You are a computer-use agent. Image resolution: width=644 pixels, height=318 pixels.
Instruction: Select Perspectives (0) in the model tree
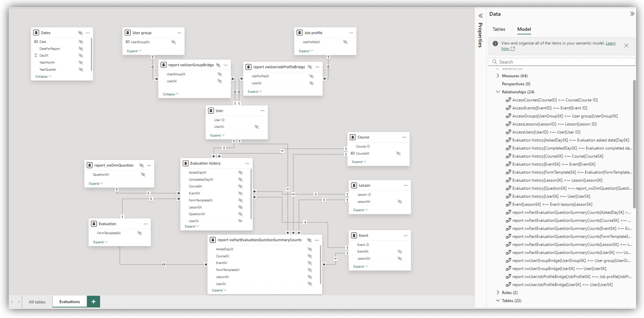point(516,84)
